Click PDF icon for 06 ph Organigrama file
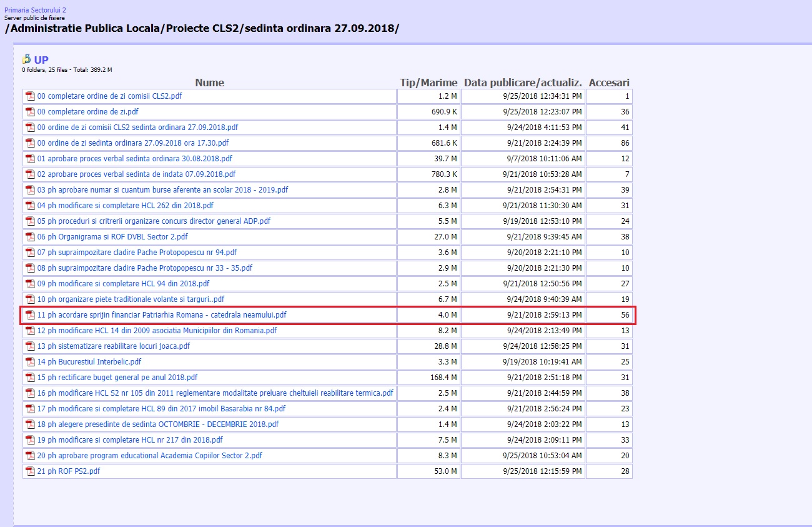This screenshot has width=812, height=527. (30, 237)
